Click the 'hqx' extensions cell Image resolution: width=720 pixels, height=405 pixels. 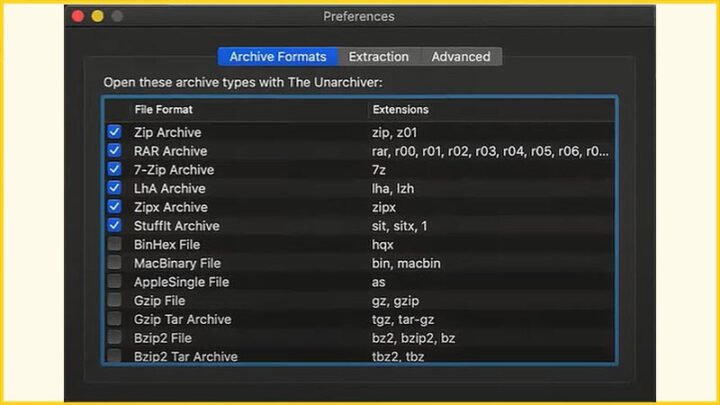point(382,245)
